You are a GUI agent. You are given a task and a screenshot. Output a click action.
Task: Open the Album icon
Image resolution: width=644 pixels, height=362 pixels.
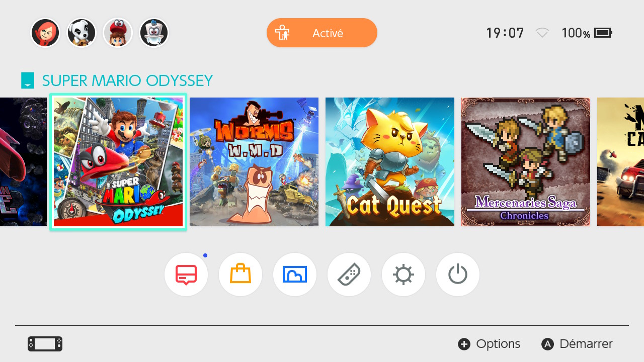point(295,275)
